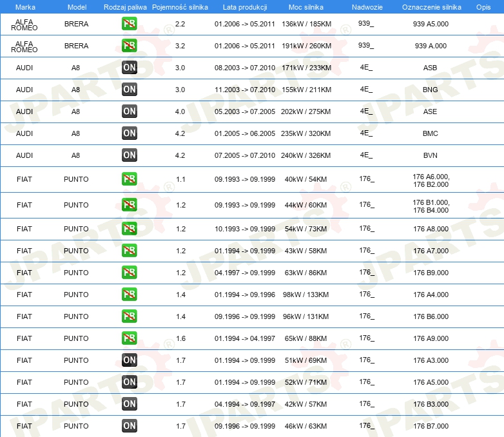The image size is (504, 437).
Task: Click production dates 11.2003 -> 07.2010
Action: pos(245,90)
